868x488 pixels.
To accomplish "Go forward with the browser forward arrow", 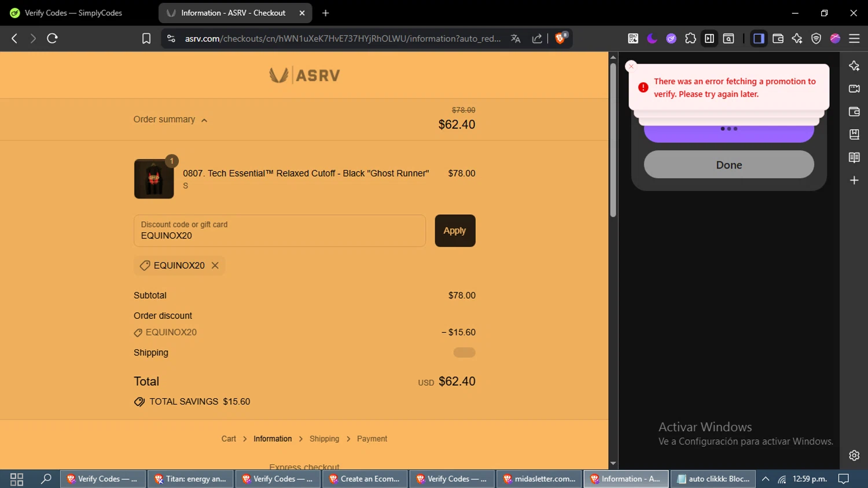I will pos(33,38).
